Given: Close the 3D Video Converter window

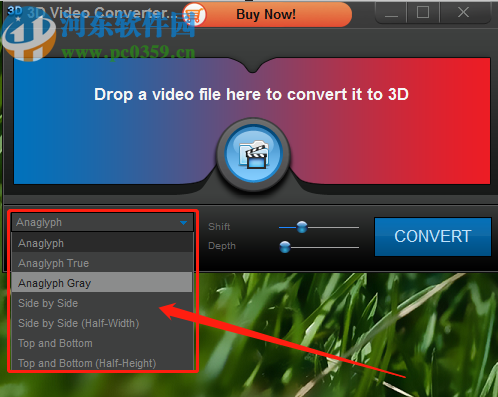Looking at the screenshot, I should click(x=463, y=13).
